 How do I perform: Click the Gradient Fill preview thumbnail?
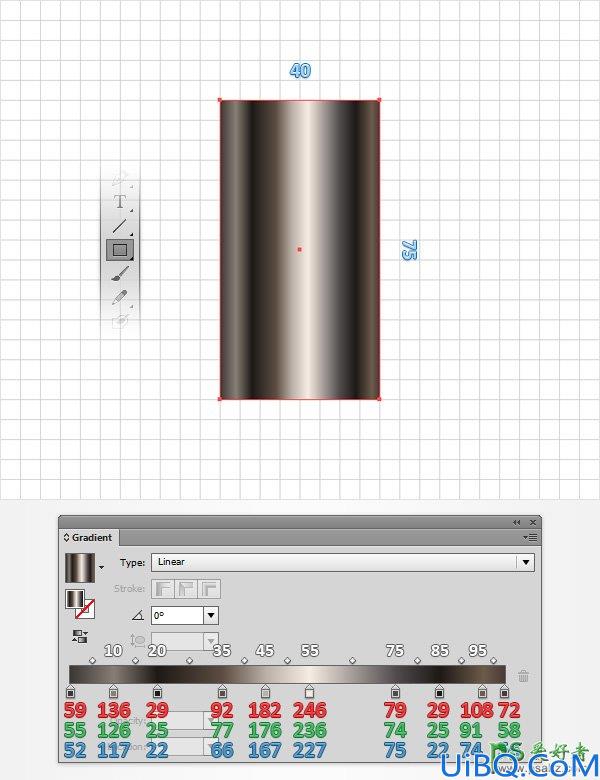click(x=80, y=568)
